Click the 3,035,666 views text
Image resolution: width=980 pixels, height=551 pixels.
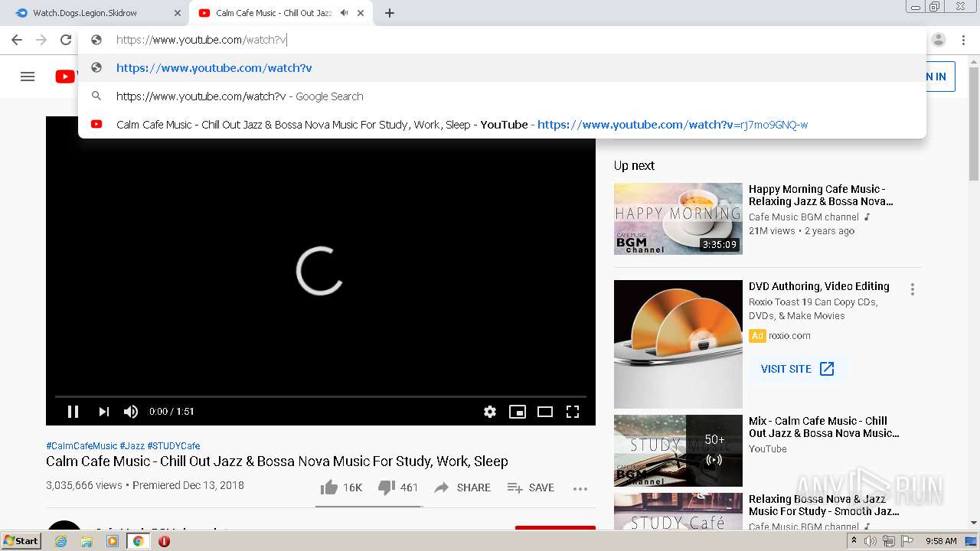coord(84,485)
